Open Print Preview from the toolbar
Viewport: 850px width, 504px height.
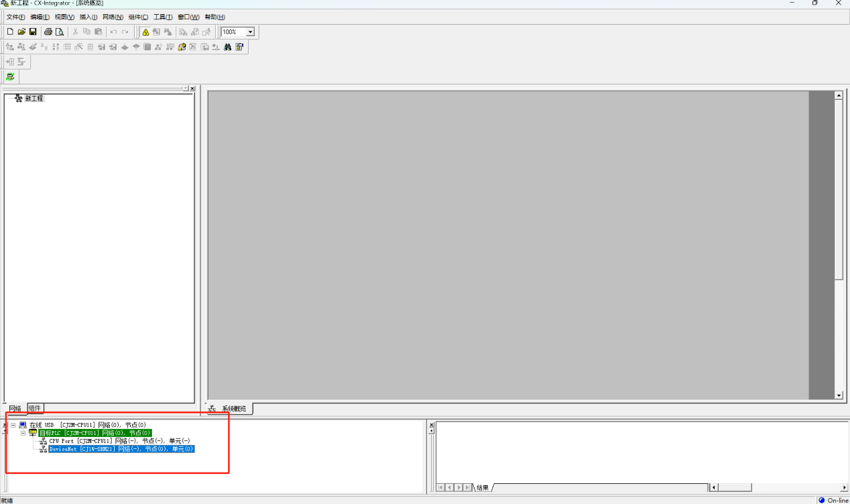pyautogui.click(x=60, y=31)
